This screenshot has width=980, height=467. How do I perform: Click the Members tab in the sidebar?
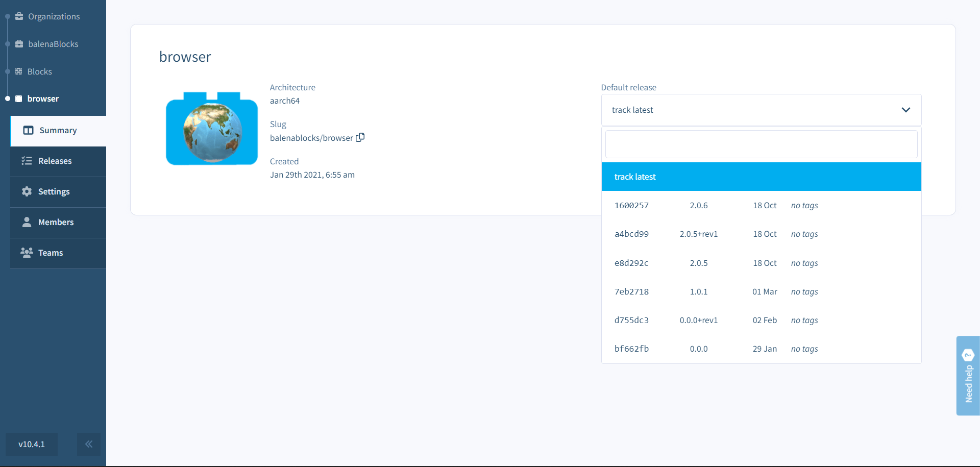(56, 222)
